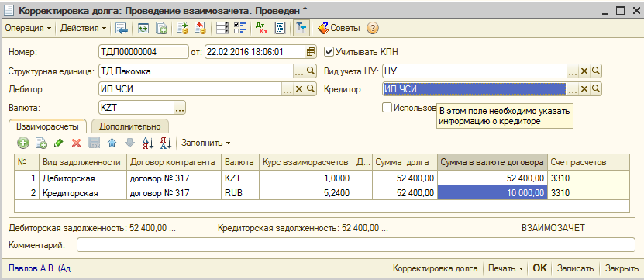
Task: Click ellipsis selector for Структурная единица
Action: (x=299, y=71)
